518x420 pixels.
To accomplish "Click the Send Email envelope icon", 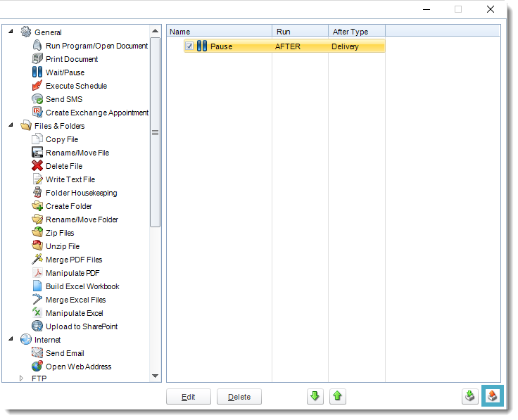I will [37, 353].
